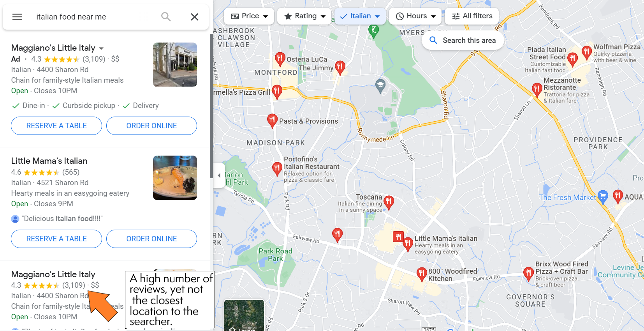644x331 pixels.
Task: Open the hamburger menu icon
Action: [x=17, y=17]
